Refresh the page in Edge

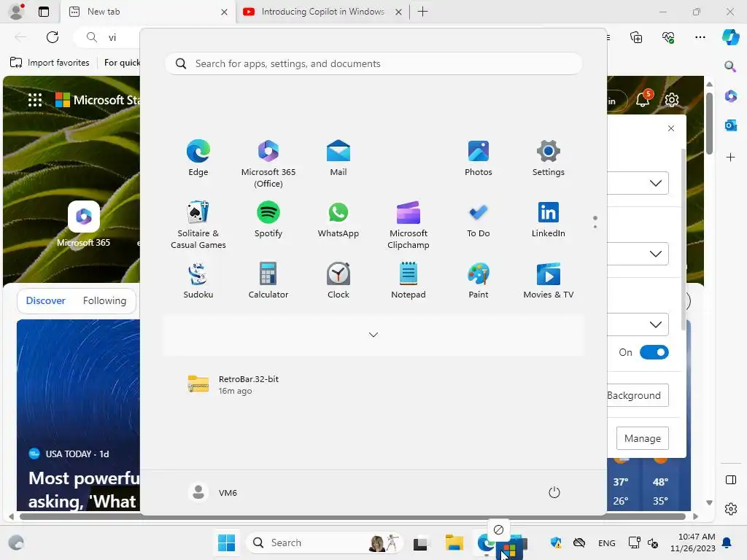point(53,37)
